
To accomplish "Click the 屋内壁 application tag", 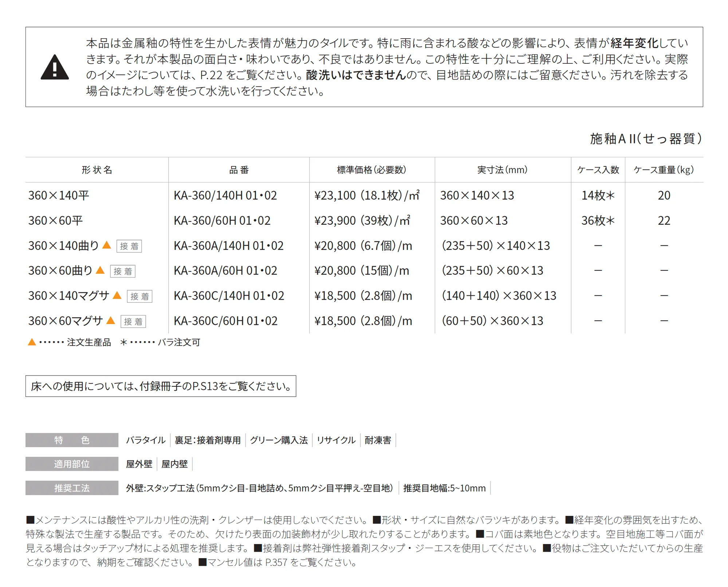I will click(x=174, y=464).
